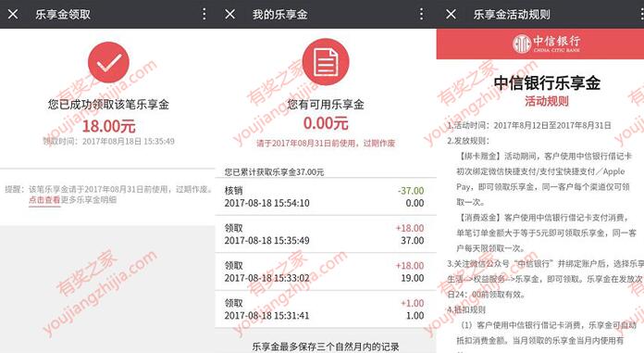This screenshot has width=644, height=353.
Task: Click the 领取 record at 15:33:02
Action: 326,271
